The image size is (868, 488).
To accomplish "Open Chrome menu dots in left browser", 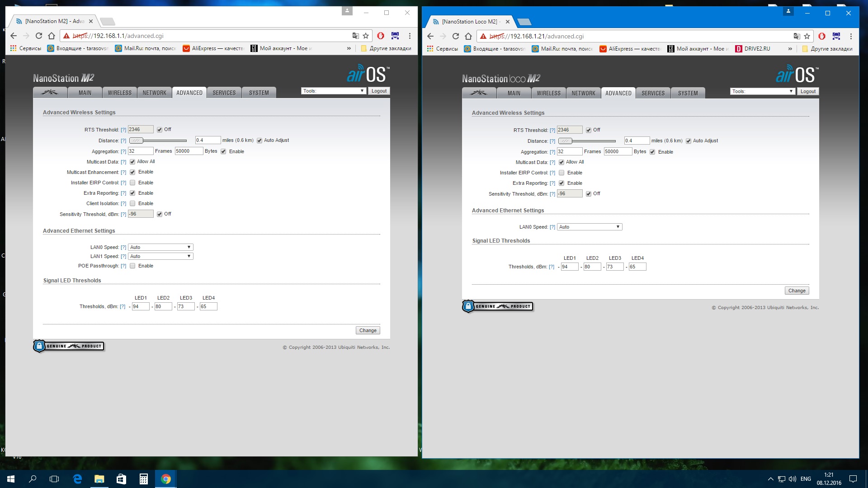I will pos(410,36).
